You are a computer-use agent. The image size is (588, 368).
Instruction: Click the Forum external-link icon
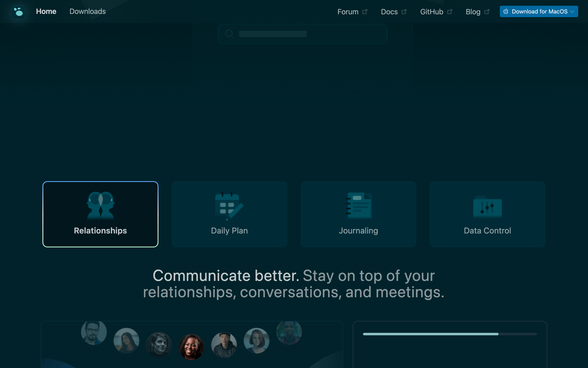tap(365, 12)
